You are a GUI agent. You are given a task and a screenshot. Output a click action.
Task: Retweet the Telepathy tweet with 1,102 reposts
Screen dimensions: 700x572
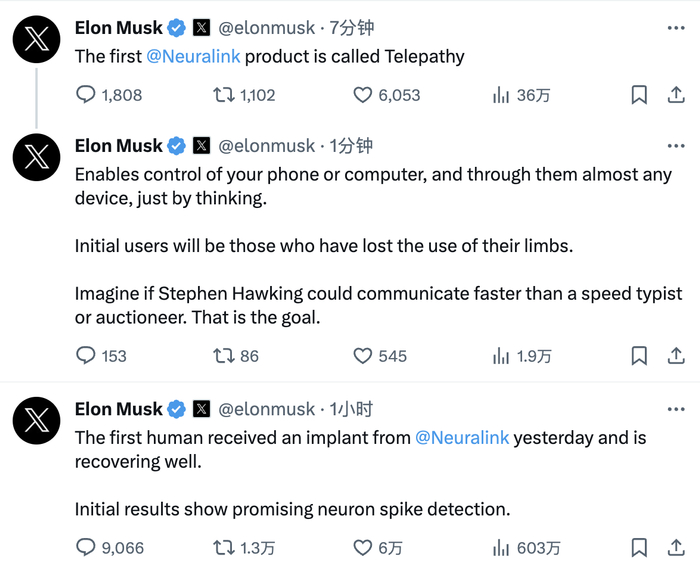pos(225,95)
